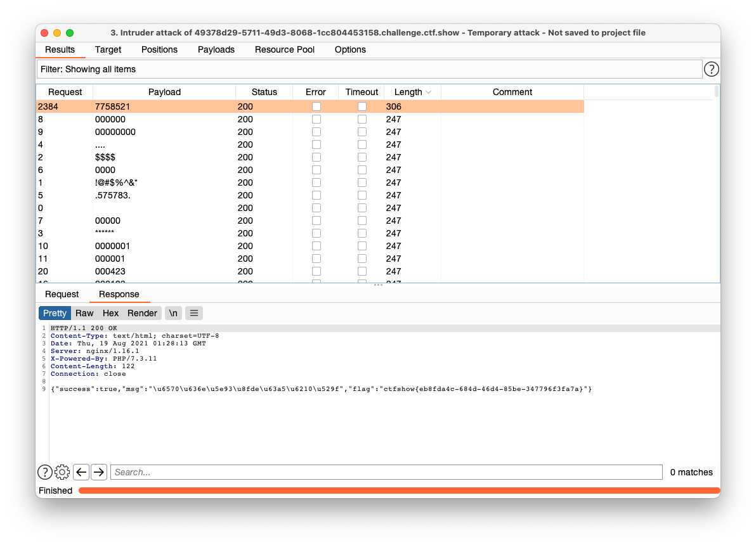Viewport: 756px width, 545px height.
Task: Toggle Error checkbox for payload 7758521
Action: click(x=316, y=106)
